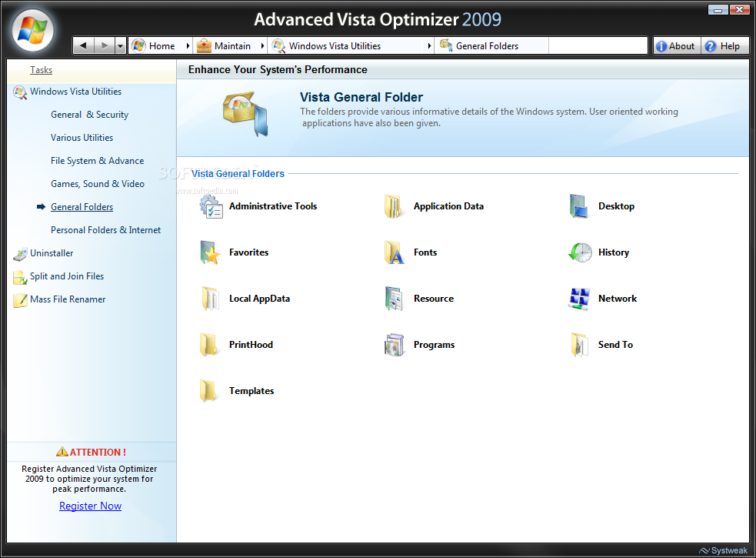Select Games, Sound & Video

(x=98, y=184)
